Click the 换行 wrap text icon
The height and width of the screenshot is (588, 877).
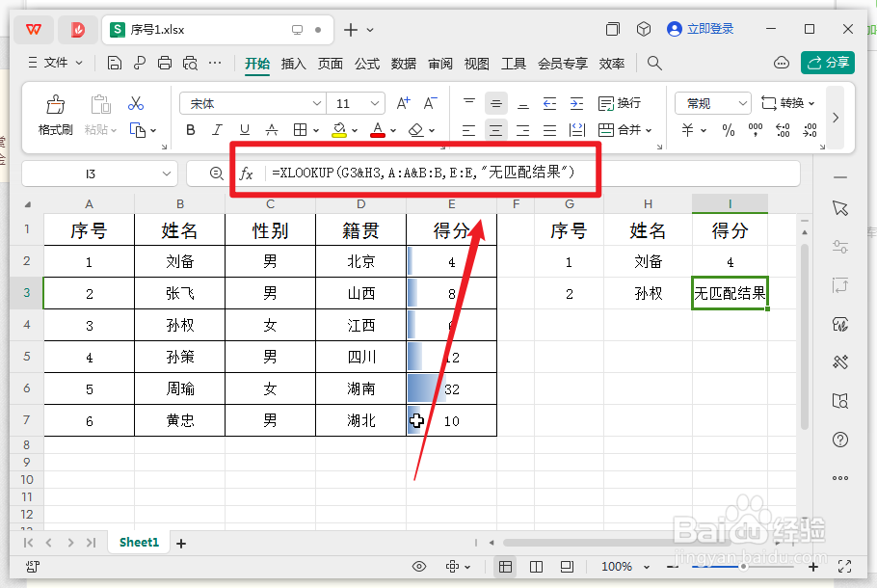(614, 103)
